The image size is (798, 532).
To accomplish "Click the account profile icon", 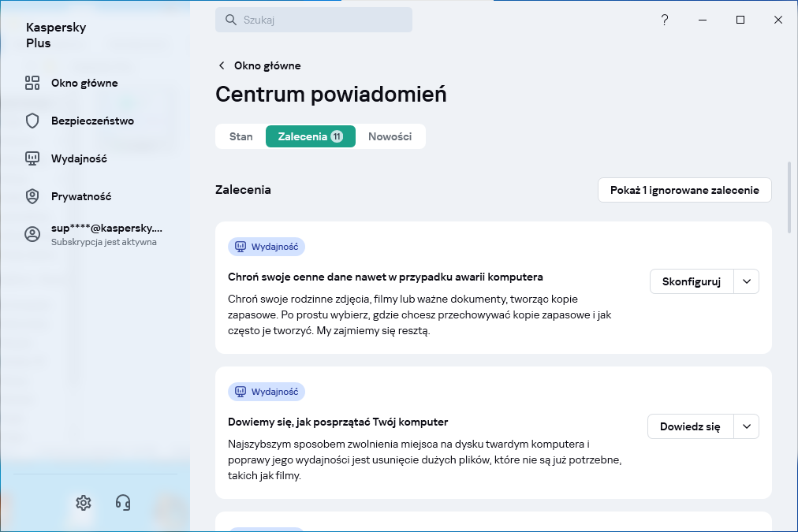I will (32, 234).
